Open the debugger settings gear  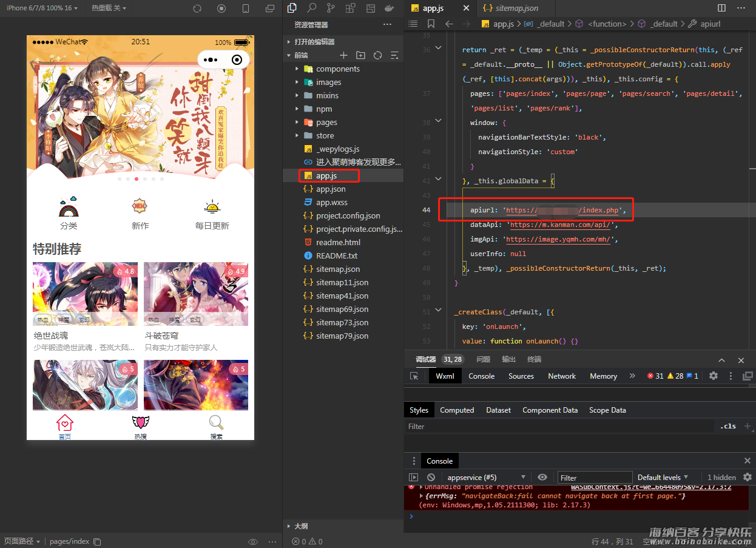click(714, 376)
